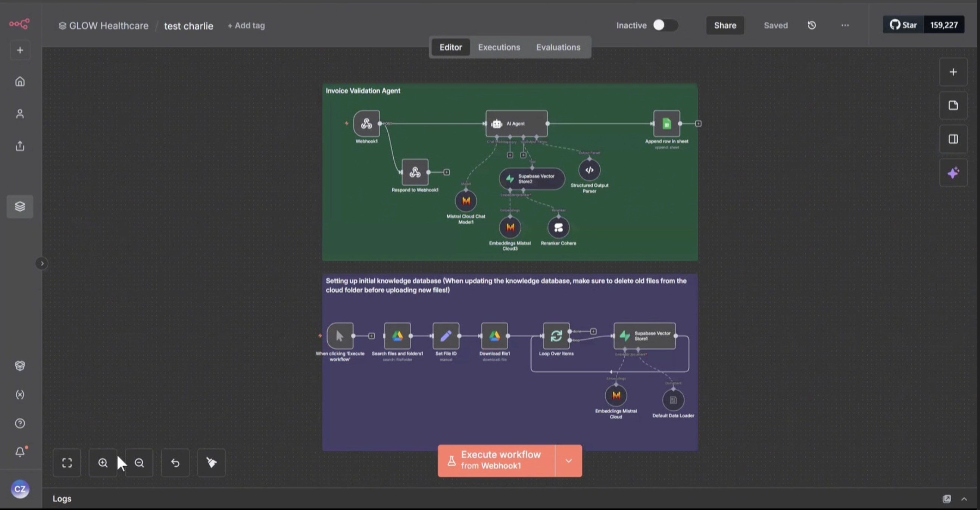Toggle the Inactive workflow switch
980x510 pixels.
click(x=665, y=25)
